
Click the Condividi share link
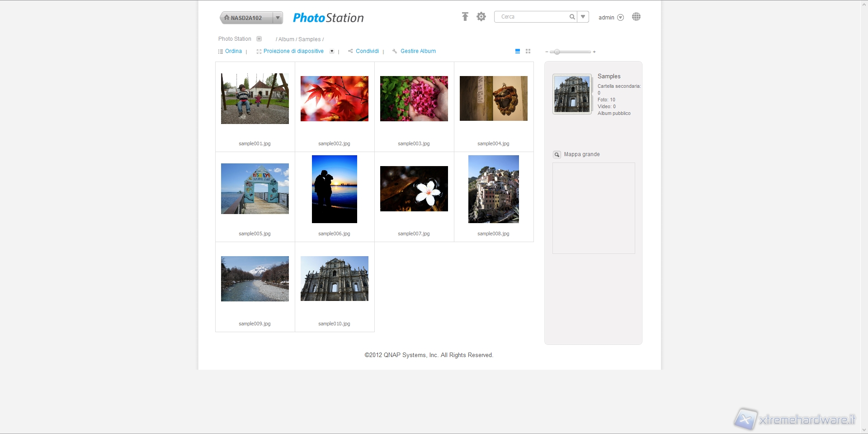[x=367, y=51]
